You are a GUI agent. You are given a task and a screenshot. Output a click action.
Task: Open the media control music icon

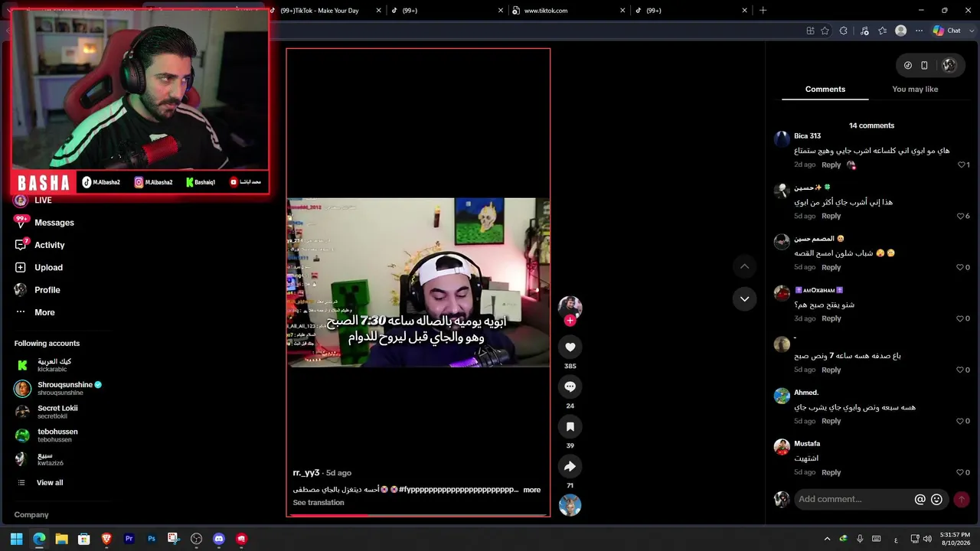pyautogui.click(x=864, y=31)
